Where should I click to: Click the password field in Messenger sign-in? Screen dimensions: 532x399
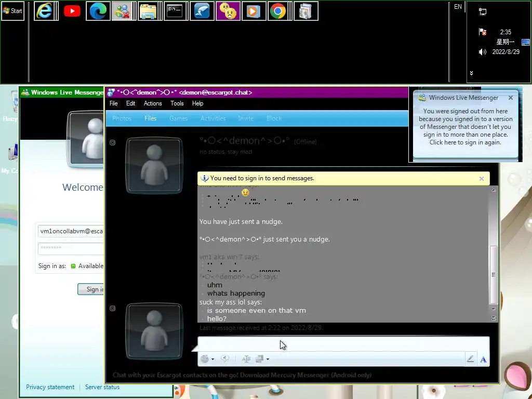pyautogui.click(x=71, y=248)
